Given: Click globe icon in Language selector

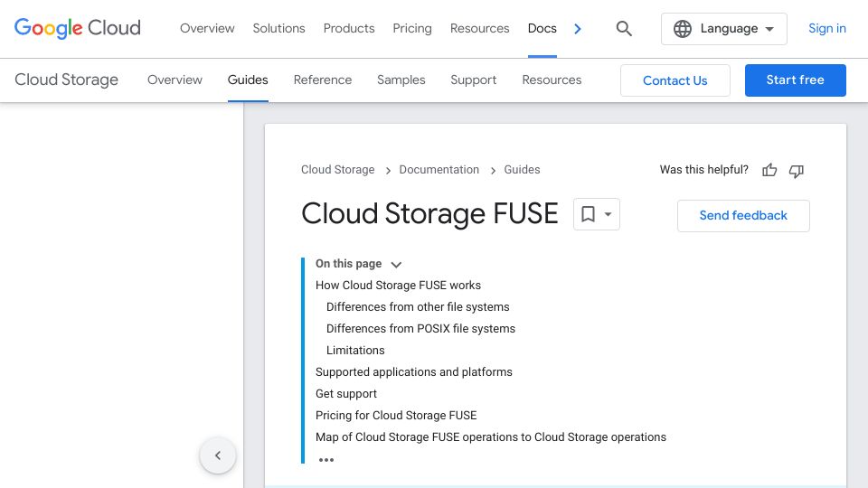Looking at the screenshot, I should (x=683, y=29).
